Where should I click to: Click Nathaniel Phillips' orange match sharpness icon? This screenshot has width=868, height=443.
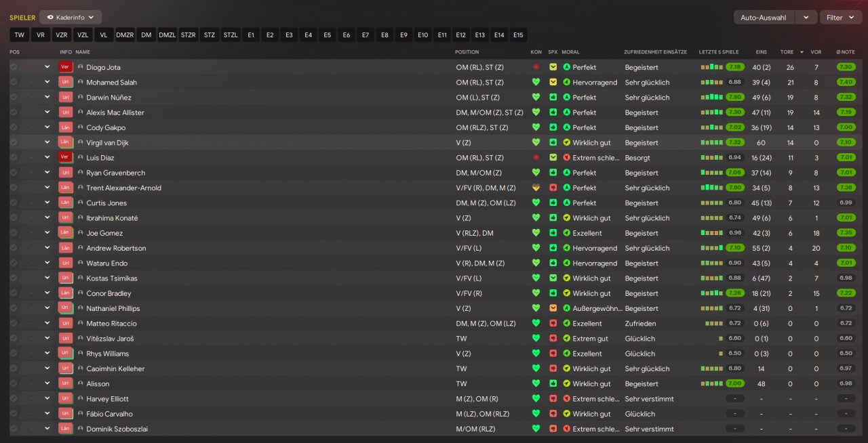[553, 308]
